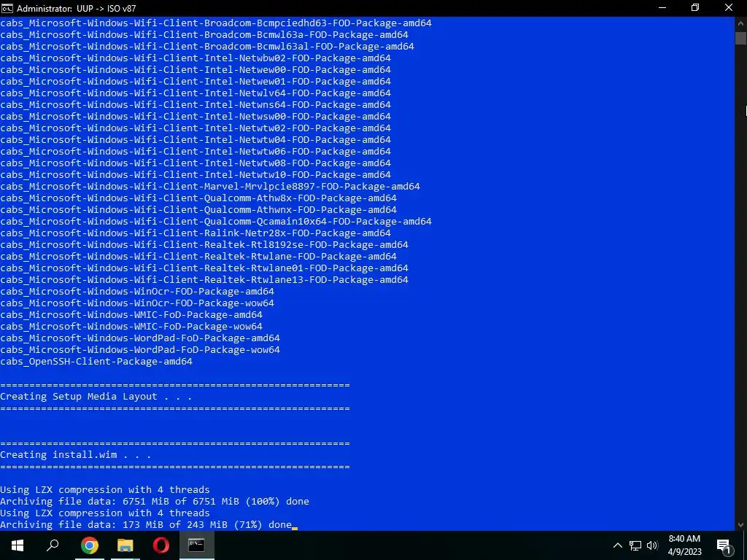Click the Intel-Netwbw02 package line

196,58
